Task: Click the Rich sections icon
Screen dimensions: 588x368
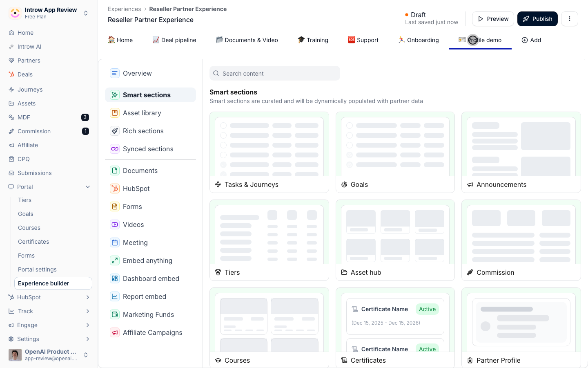Action: (115, 131)
